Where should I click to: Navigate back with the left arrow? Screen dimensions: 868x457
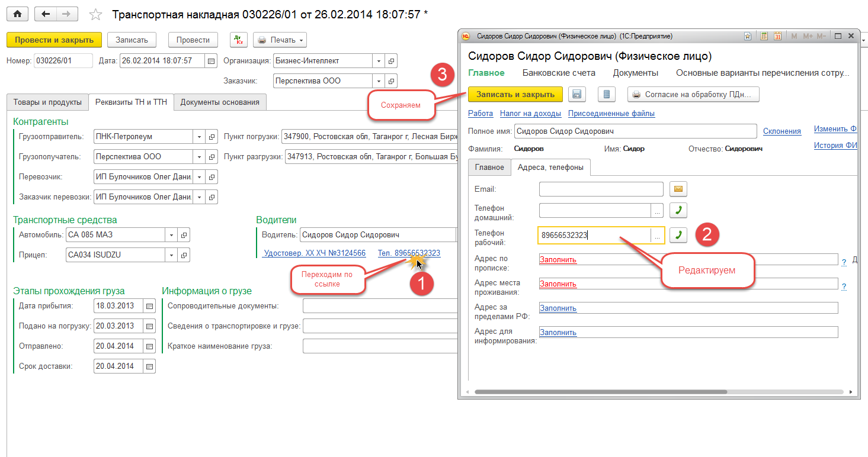coord(46,14)
